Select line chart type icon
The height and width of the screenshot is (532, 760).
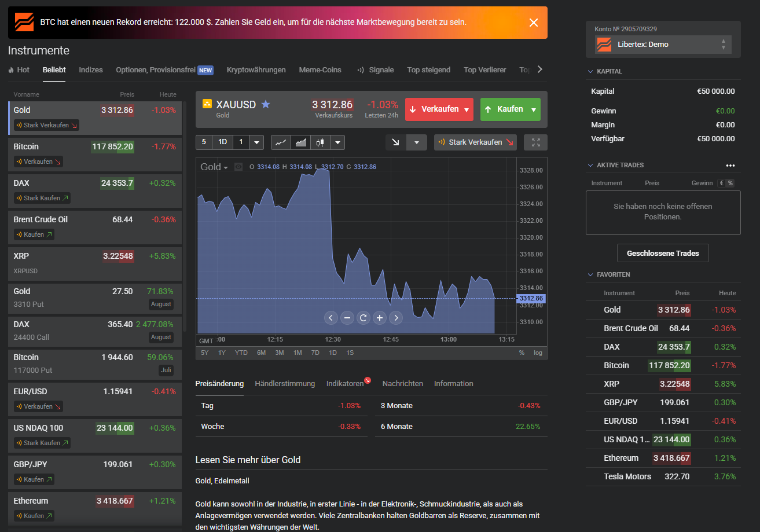tap(281, 142)
